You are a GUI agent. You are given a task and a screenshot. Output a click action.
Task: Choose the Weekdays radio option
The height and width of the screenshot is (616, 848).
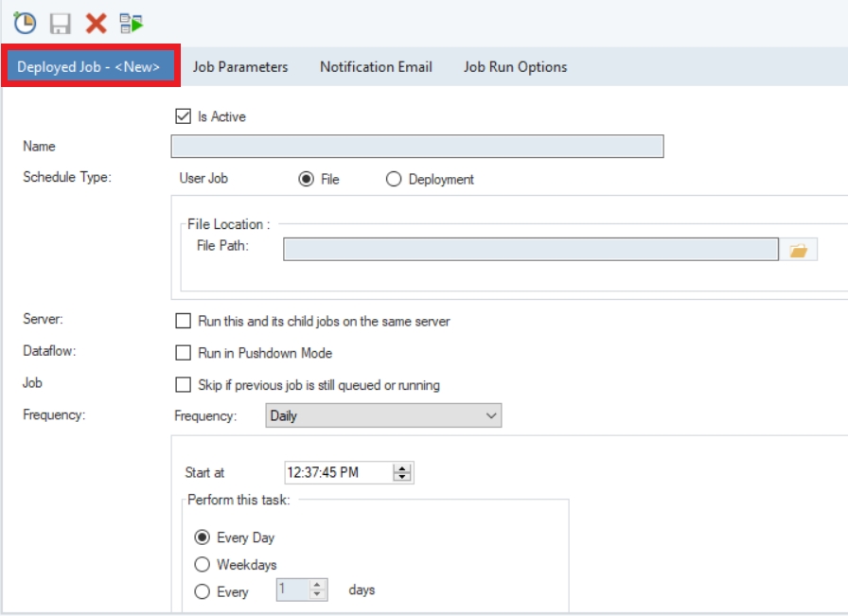202,565
